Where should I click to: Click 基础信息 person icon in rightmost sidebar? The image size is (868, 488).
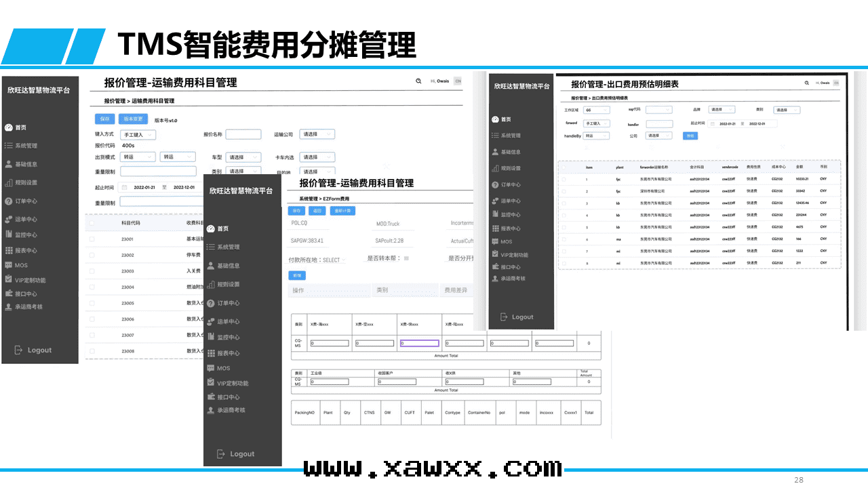coord(496,152)
